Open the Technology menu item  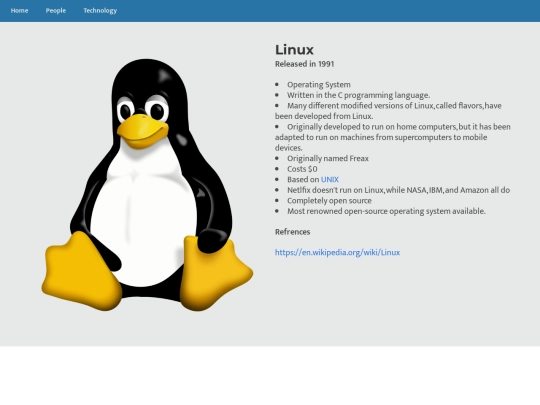click(100, 11)
